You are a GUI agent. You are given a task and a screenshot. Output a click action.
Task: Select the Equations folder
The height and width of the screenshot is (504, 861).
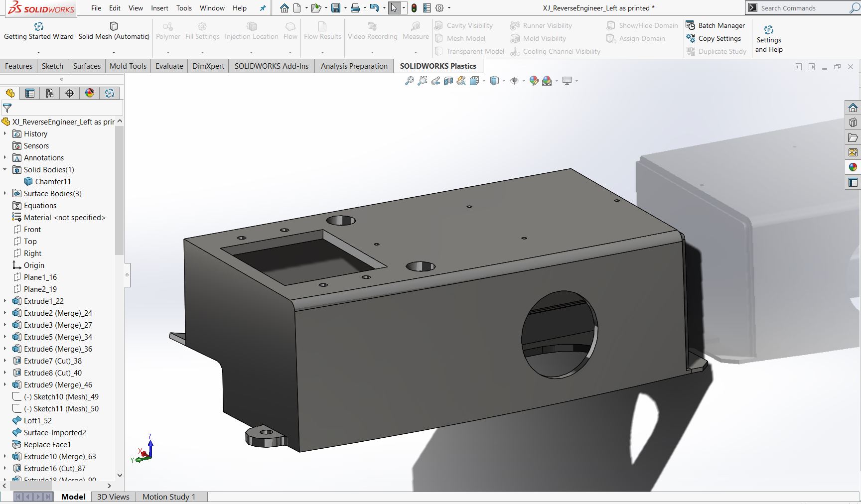pos(34,205)
